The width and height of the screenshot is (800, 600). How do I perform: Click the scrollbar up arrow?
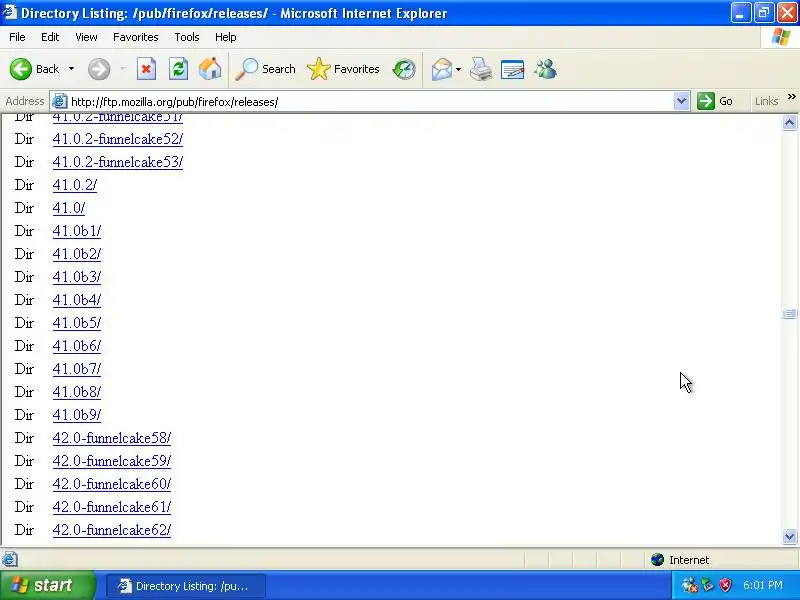coord(789,122)
